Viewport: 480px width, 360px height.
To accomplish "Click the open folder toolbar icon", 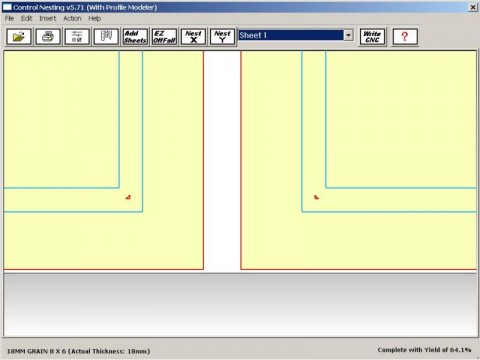I will pyautogui.click(x=19, y=36).
